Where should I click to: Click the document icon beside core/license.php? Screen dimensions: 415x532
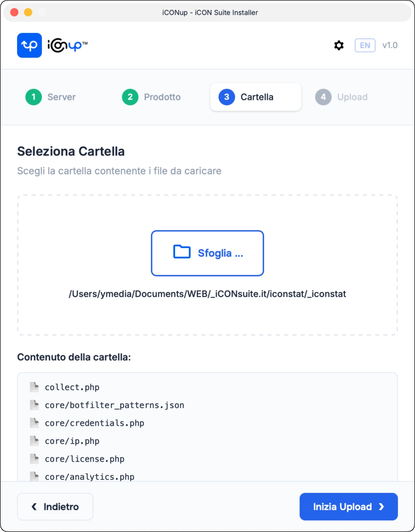click(34, 459)
